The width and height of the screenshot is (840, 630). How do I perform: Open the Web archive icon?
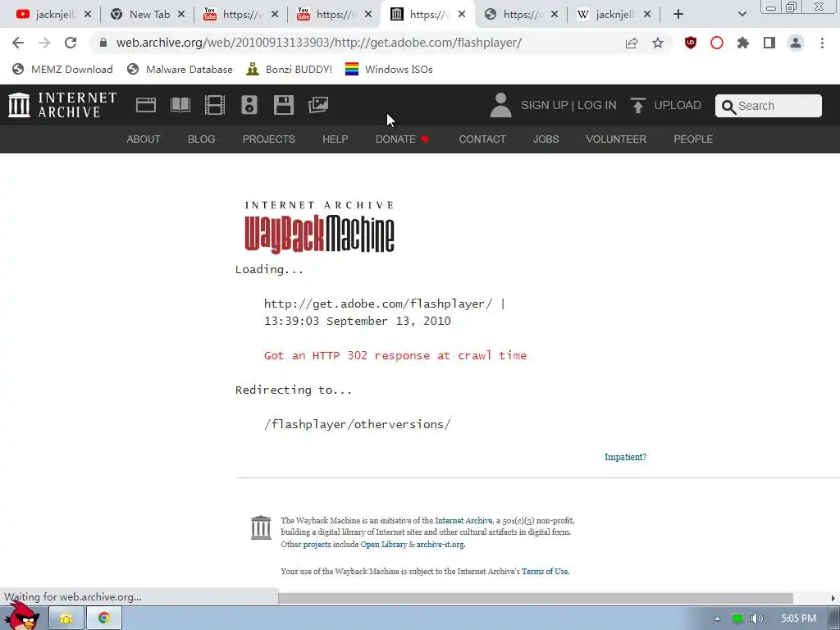click(146, 105)
